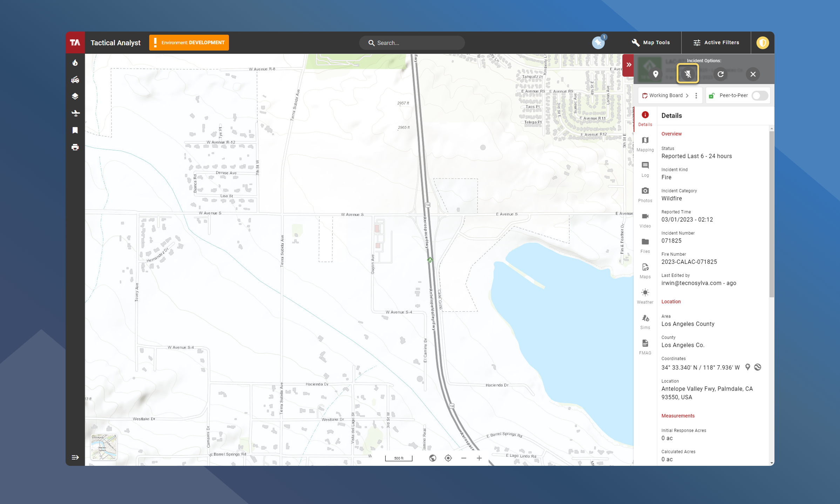
Task: Click the locate incident pin icon
Action: 655,74
